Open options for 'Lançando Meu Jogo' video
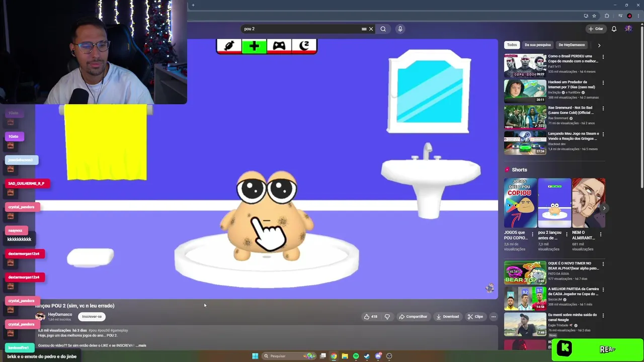The height and width of the screenshot is (362, 644). (603, 134)
